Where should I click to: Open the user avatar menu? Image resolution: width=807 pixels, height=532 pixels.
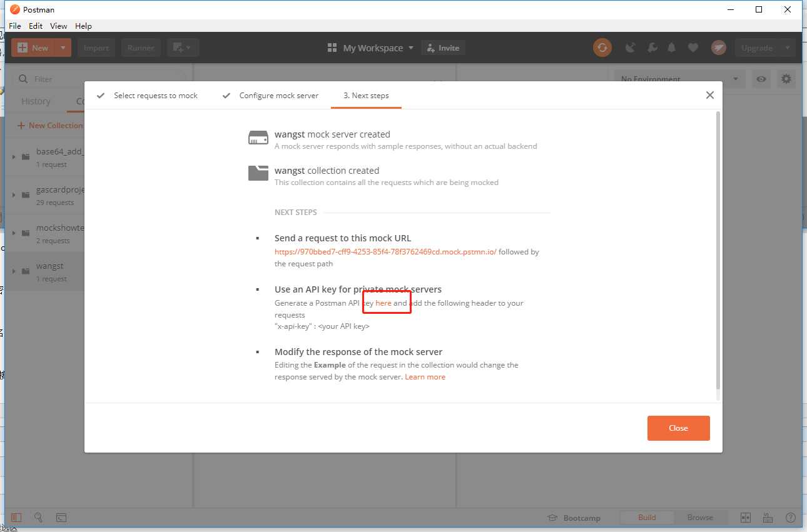pyautogui.click(x=719, y=48)
